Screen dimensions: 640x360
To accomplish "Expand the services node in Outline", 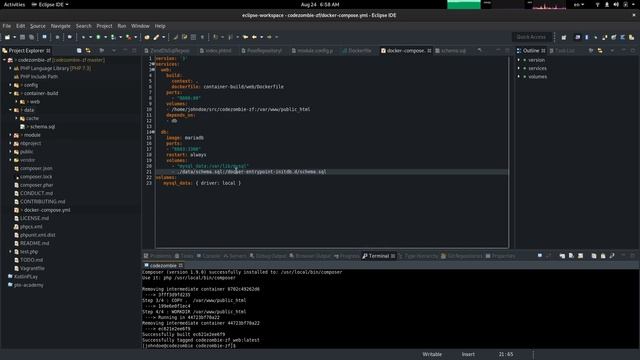I will click(519, 68).
